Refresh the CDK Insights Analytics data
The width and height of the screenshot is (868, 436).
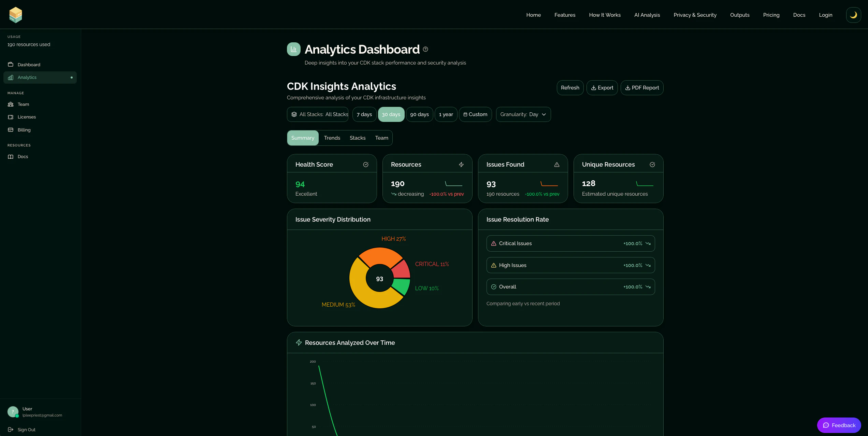coord(570,88)
